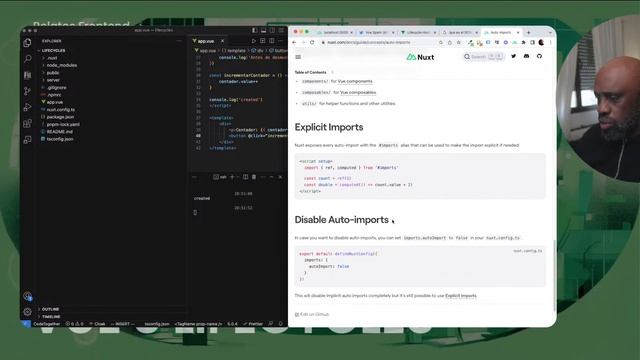The image size is (640, 360).
Task: Select the Auto Imports browser tab
Action: pyautogui.click(x=501, y=32)
